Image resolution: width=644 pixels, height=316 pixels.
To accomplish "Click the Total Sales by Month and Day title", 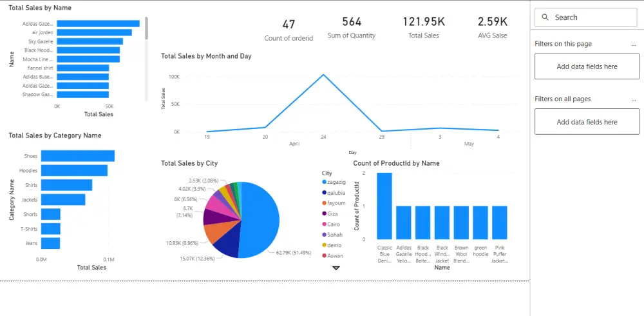I will click(x=206, y=56).
